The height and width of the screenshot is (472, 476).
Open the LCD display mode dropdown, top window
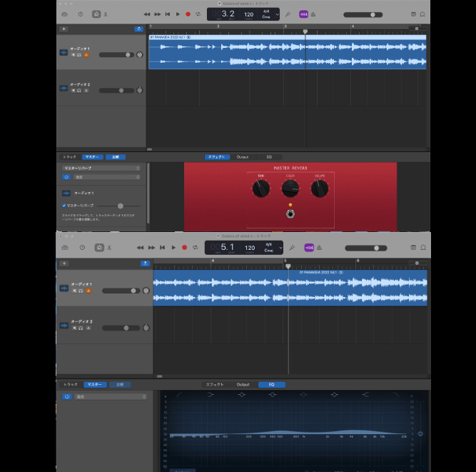[277, 14]
